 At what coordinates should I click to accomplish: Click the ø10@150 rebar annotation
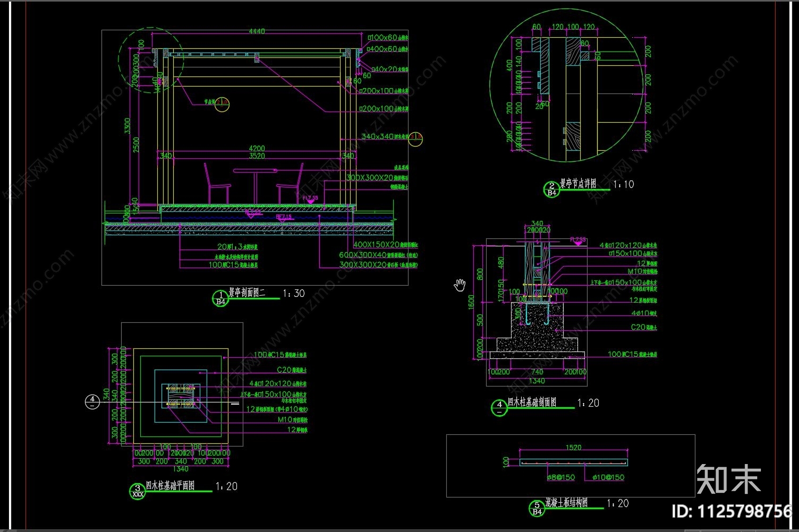point(608,477)
